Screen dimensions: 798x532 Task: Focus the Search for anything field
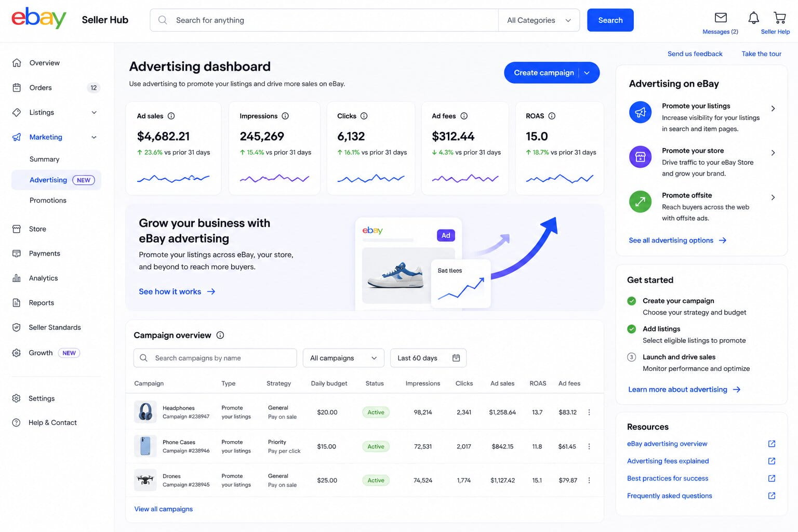[324, 20]
